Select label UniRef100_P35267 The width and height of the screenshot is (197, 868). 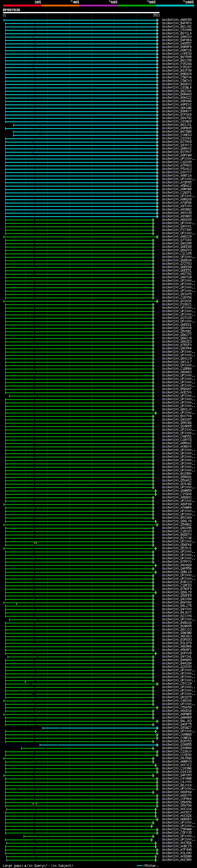[x=177, y=67]
